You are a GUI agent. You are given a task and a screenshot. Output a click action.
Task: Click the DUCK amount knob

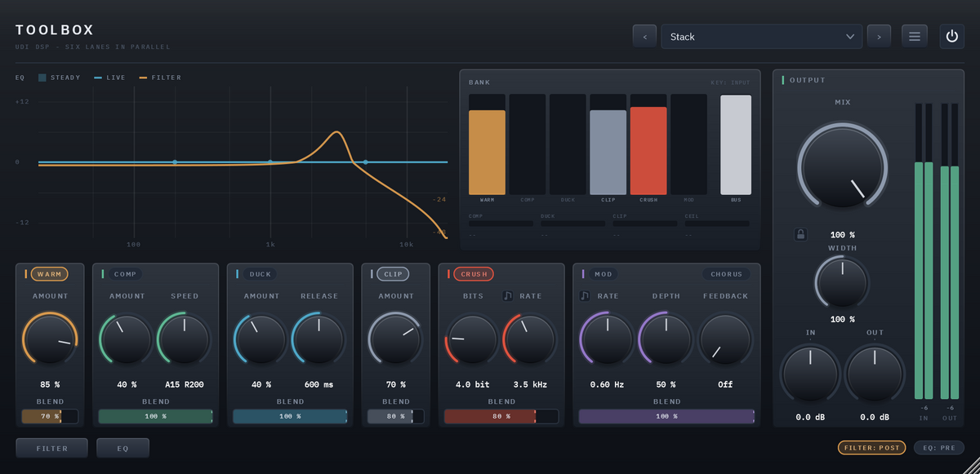click(261, 339)
